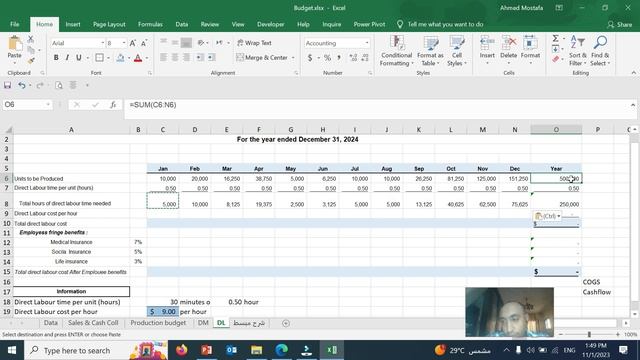Open the Merge & Center dropdown arrow
This screenshot has width=640, height=360.
click(293, 58)
